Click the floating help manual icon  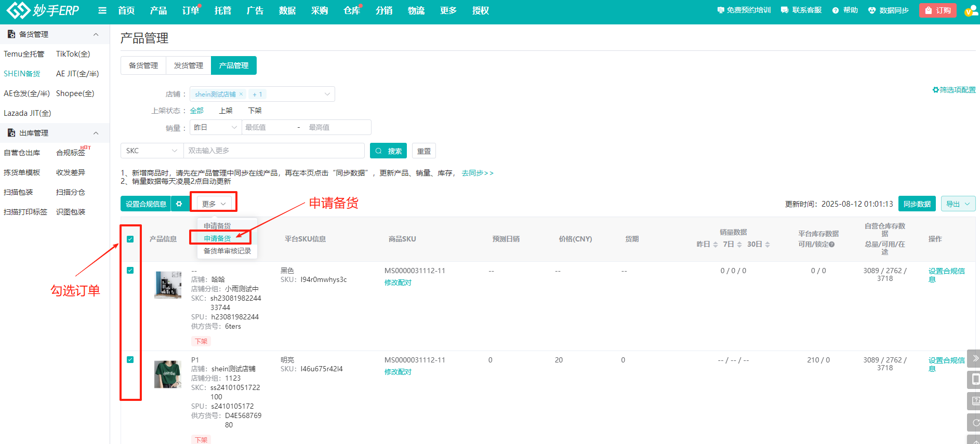pyautogui.click(x=975, y=401)
